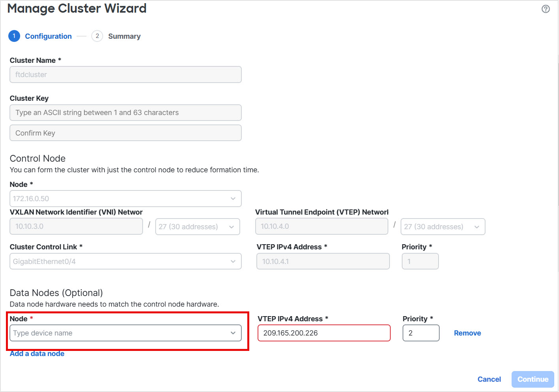Click the Remove link for the data node
Viewport: 559px width, 392px height.
(467, 333)
